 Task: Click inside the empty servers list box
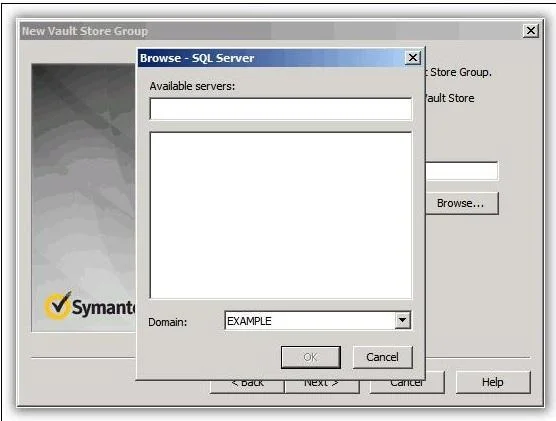point(281,215)
